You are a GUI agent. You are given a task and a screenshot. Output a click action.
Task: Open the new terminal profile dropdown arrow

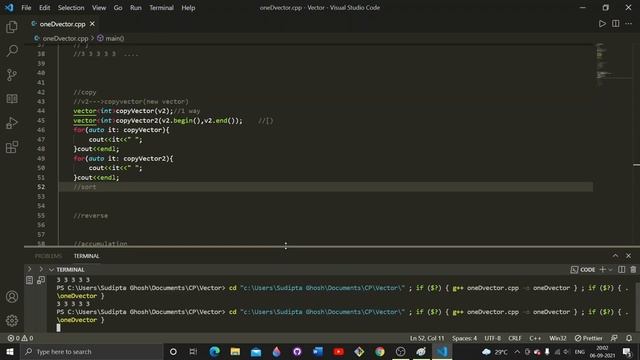point(611,269)
